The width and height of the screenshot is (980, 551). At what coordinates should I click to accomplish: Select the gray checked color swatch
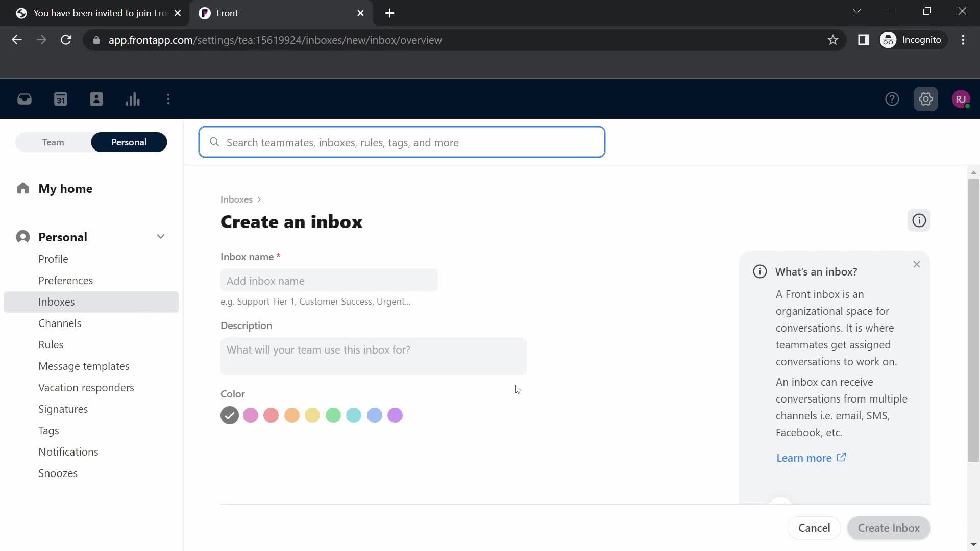coord(230,415)
